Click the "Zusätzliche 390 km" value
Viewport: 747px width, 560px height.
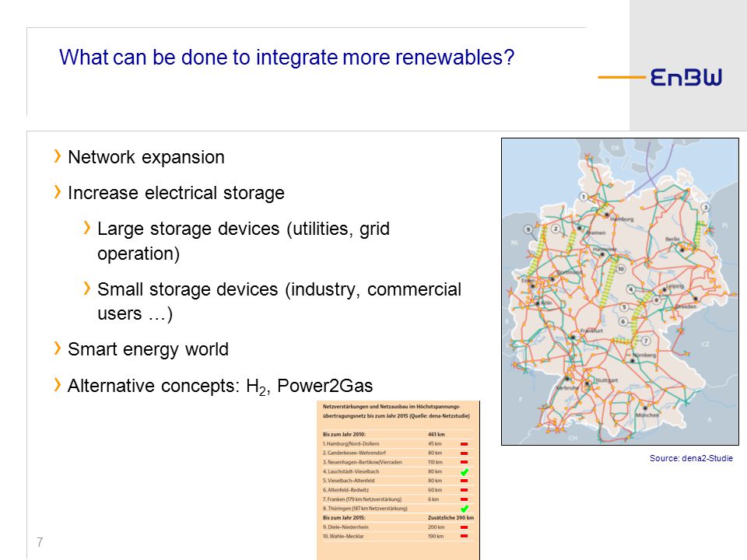coord(451,518)
